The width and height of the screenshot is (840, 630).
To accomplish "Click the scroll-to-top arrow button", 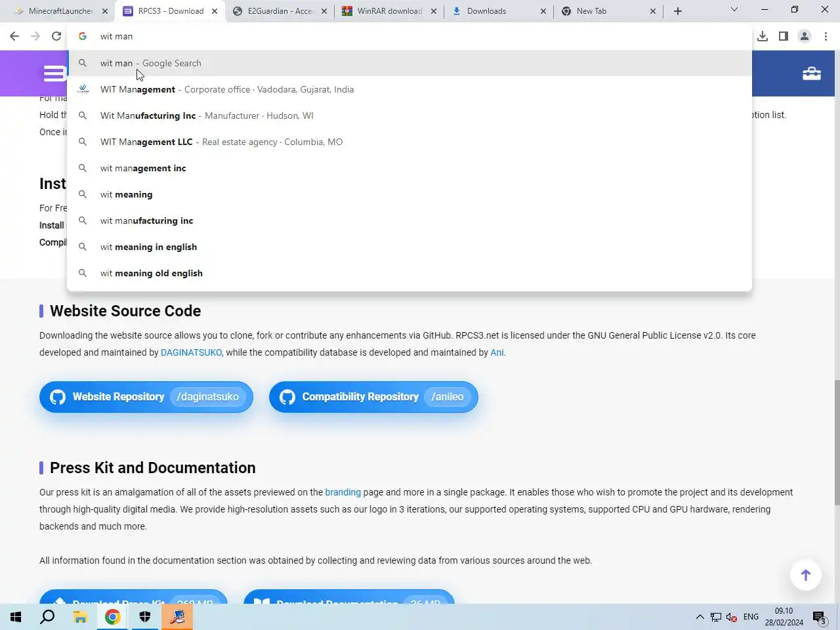I will [806, 576].
